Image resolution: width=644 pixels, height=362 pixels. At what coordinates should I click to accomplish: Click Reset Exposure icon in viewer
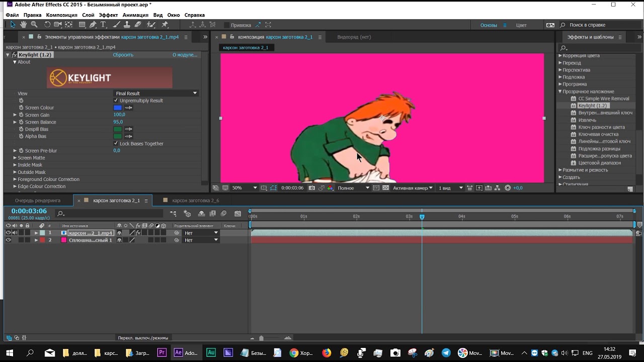click(508, 188)
